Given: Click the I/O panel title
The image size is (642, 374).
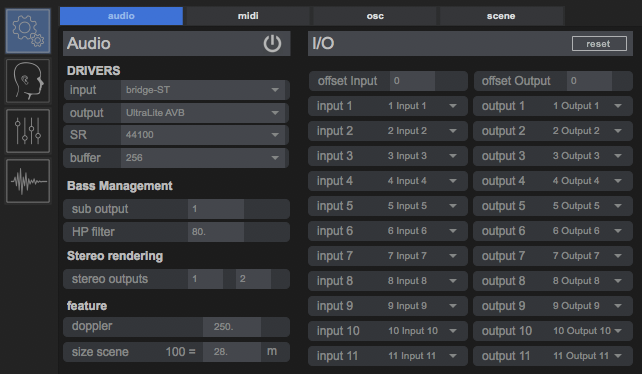Looking at the screenshot, I should pos(323,43).
